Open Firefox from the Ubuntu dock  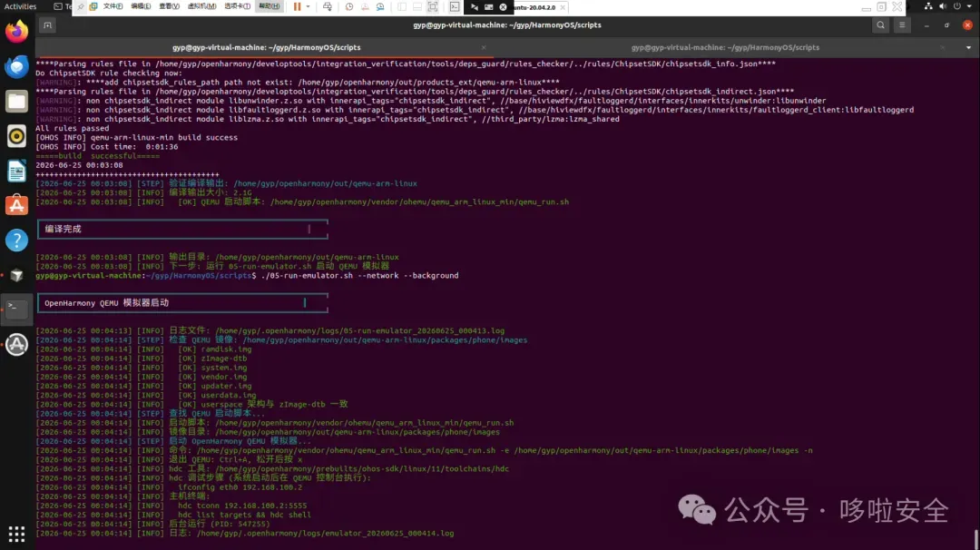point(17,31)
